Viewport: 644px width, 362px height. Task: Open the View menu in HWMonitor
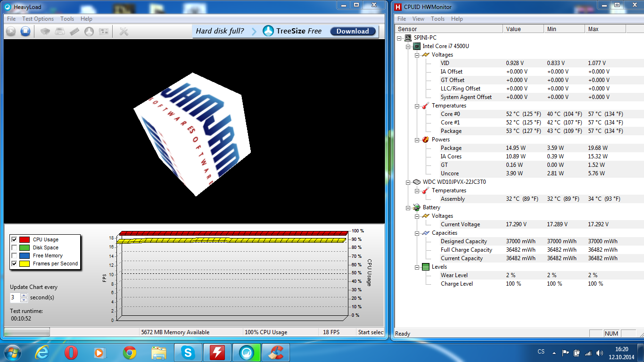418,19
